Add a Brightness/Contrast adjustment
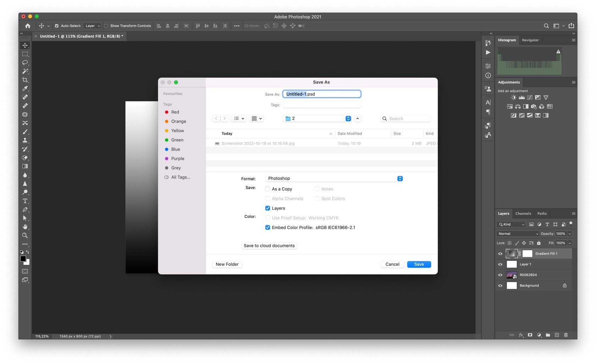This screenshot has width=596, height=364. click(514, 97)
